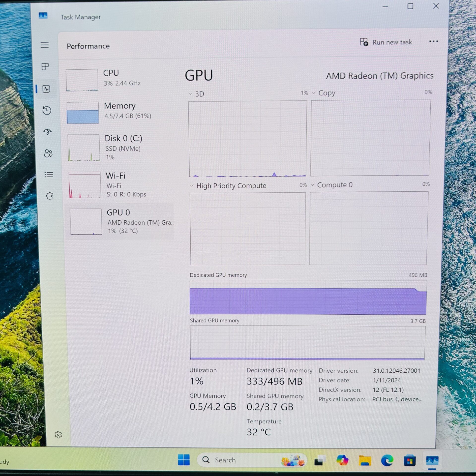
Task: Open the Users page icon
Action: coord(48,153)
